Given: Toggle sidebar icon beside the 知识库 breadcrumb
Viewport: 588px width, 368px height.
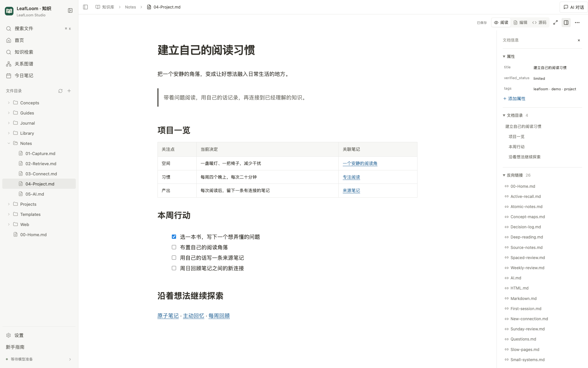Looking at the screenshot, I should (86, 7).
